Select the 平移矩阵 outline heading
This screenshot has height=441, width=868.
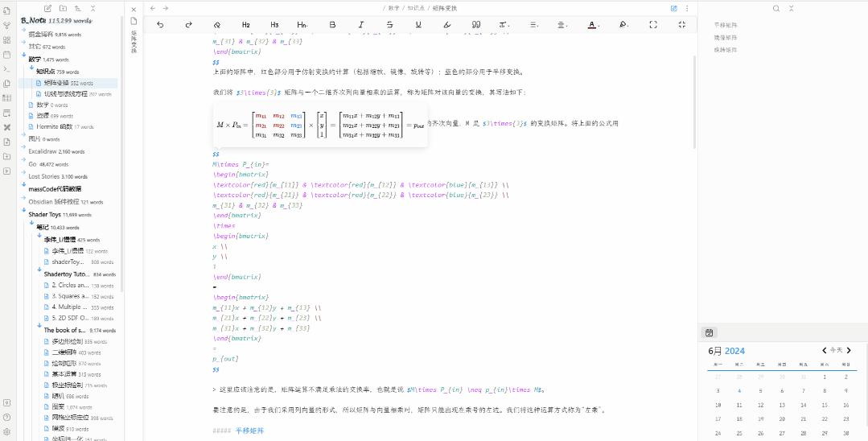(725, 26)
